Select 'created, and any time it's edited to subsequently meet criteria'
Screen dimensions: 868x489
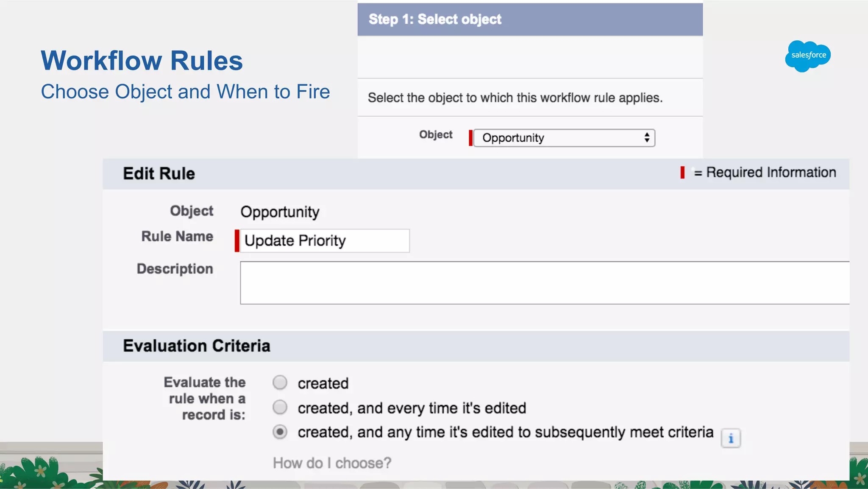point(280,432)
